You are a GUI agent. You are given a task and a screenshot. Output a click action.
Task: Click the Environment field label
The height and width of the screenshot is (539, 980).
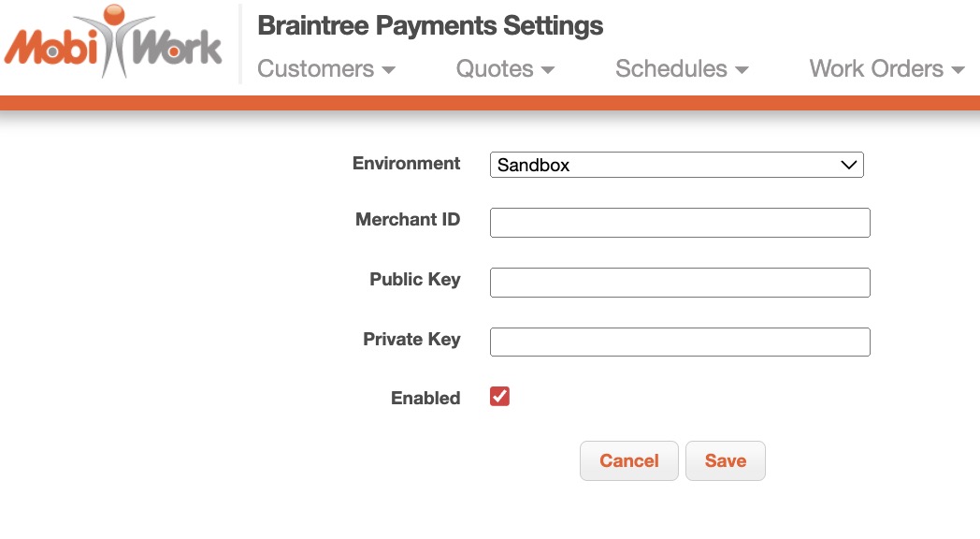(x=406, y=164)
